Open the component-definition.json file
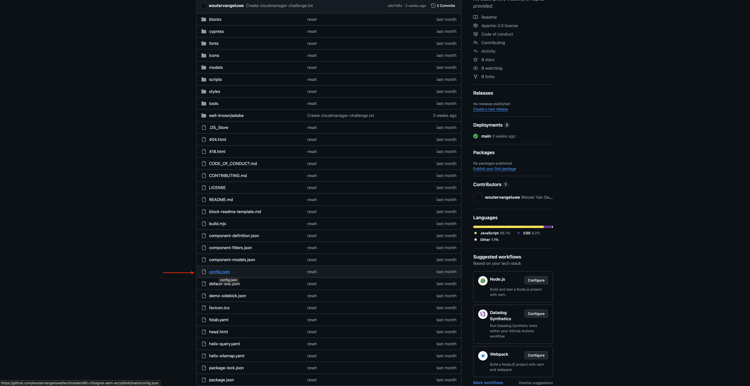This screenshot has width=750, height=386. [234, 236]
